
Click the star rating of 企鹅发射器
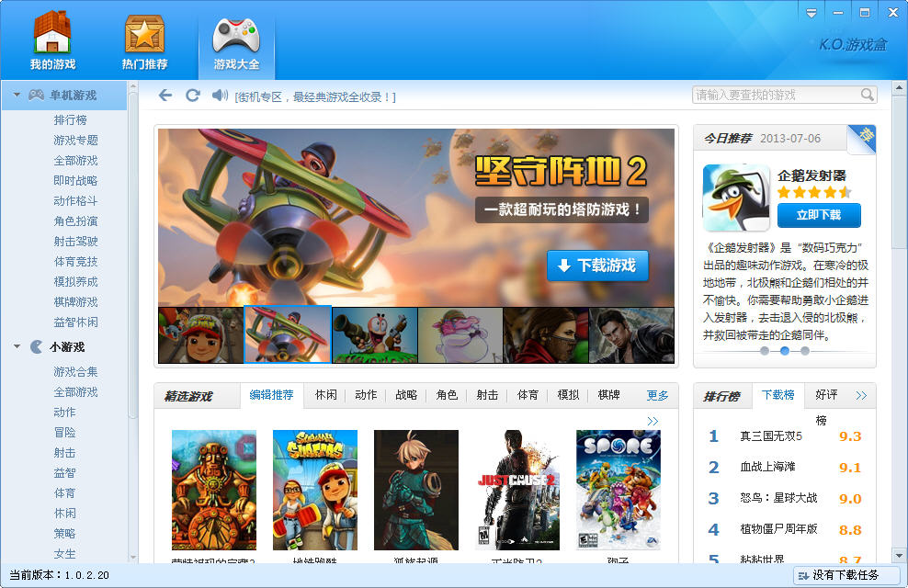(816, 192)
